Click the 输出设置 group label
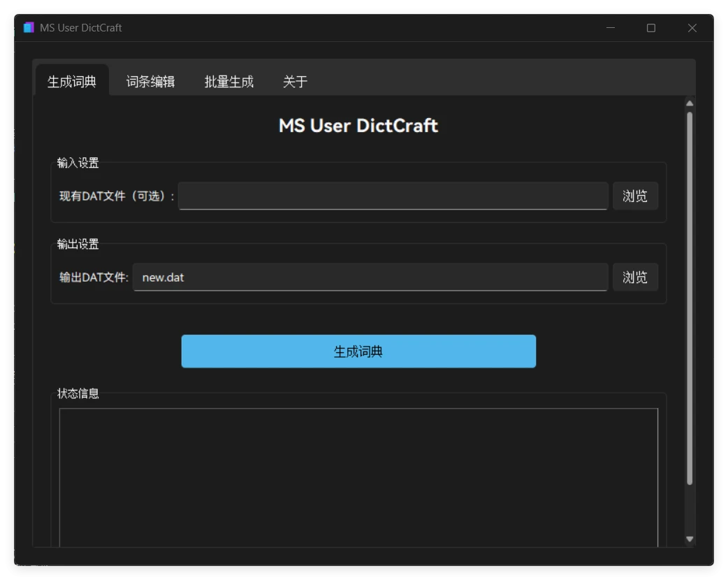728x580 pixels. (x=78, y=245)
